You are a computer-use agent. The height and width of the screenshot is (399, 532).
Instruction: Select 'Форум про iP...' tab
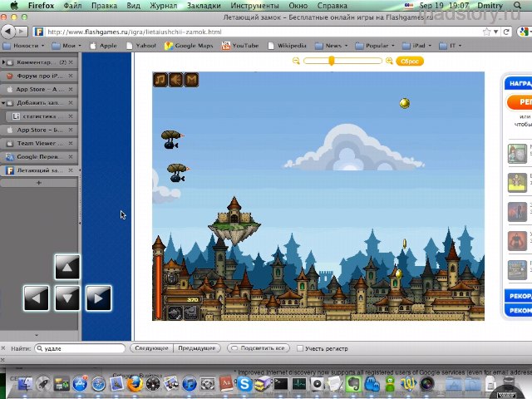click(40, 76)
